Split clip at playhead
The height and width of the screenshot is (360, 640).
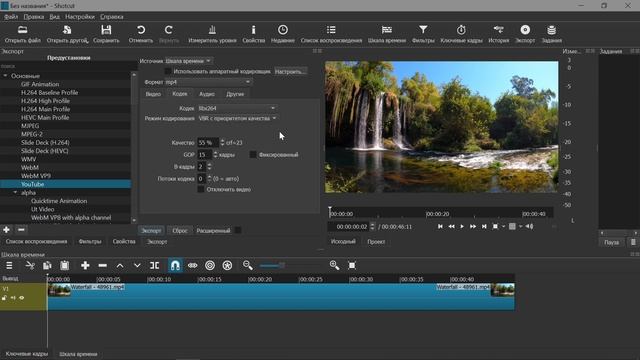(154, 266)
